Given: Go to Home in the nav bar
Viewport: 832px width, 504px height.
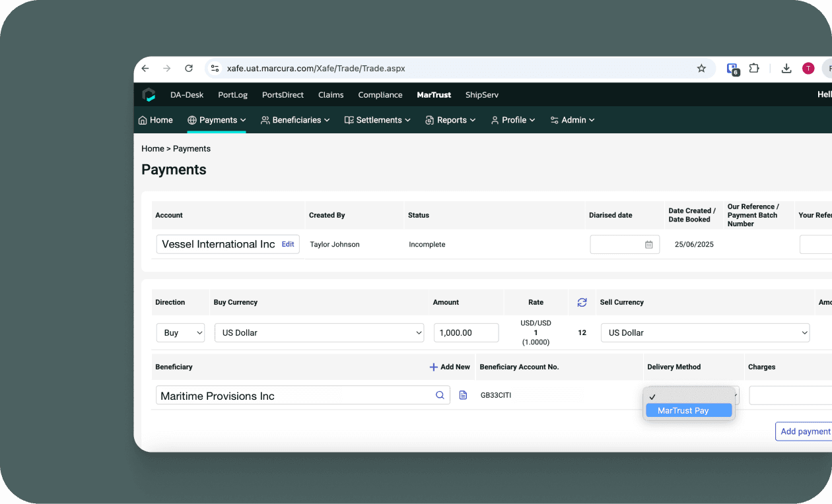Looking at the screenshot, I should click(x=156, y=120).
